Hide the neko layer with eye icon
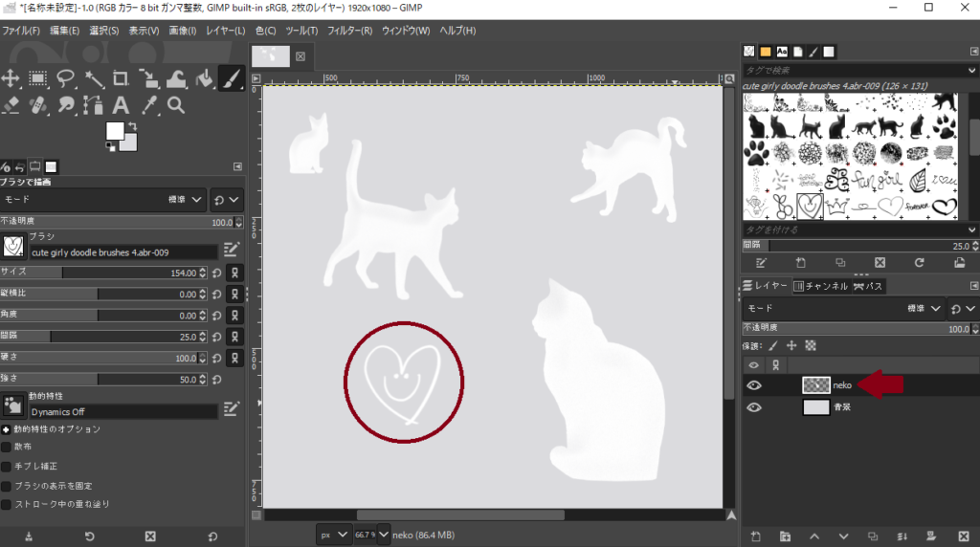Image resolution: width=980 pixels, height=547 pixels. coord(754,385)
